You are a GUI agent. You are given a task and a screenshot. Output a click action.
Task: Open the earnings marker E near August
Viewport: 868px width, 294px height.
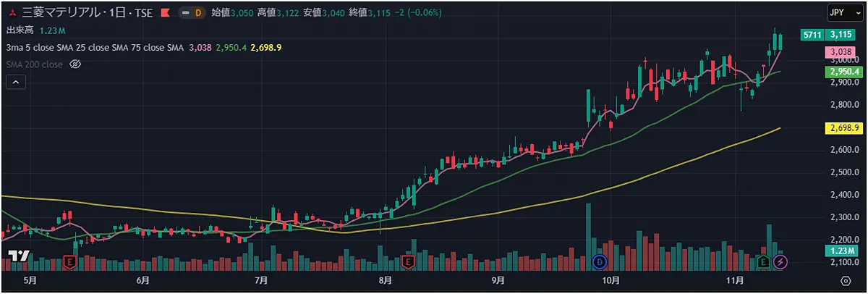click(408, 261)
